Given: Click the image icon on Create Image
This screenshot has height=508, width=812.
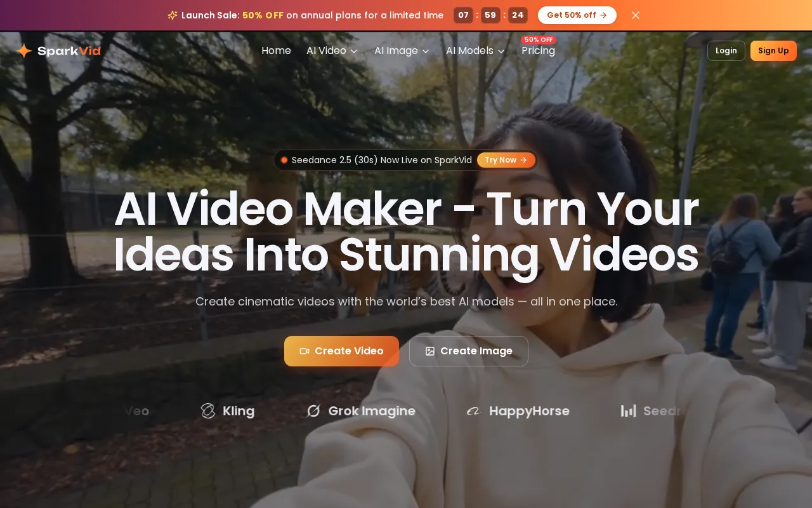Looking at the screenshot, I should point(430,351).
